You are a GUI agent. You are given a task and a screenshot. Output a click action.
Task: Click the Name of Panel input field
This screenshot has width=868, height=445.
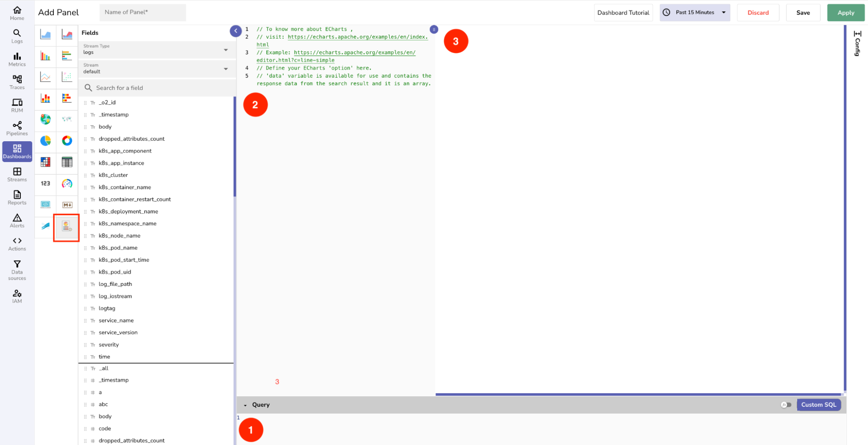coord(142,12)
